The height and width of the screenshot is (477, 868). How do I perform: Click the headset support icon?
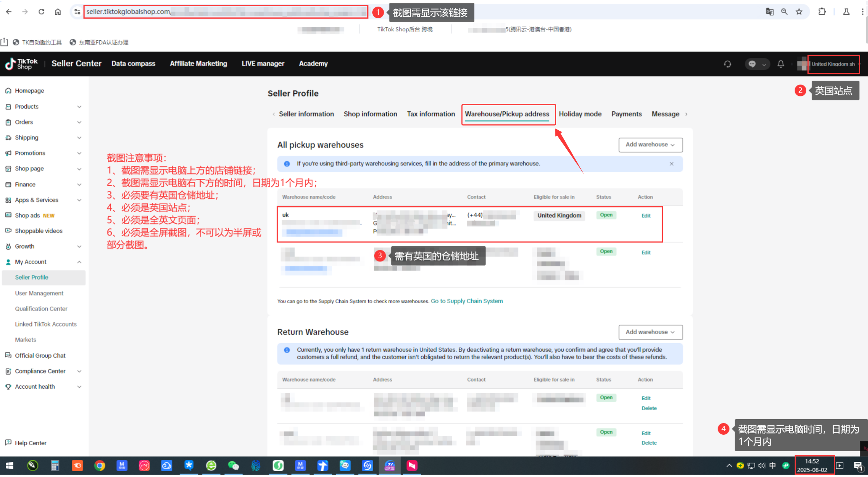(728, 64)
